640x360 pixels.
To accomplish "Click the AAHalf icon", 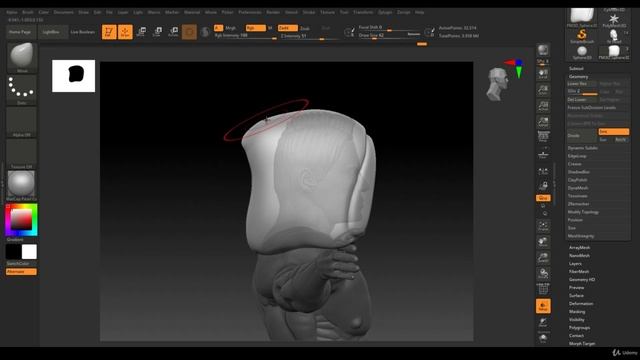I will coord(543,122).
